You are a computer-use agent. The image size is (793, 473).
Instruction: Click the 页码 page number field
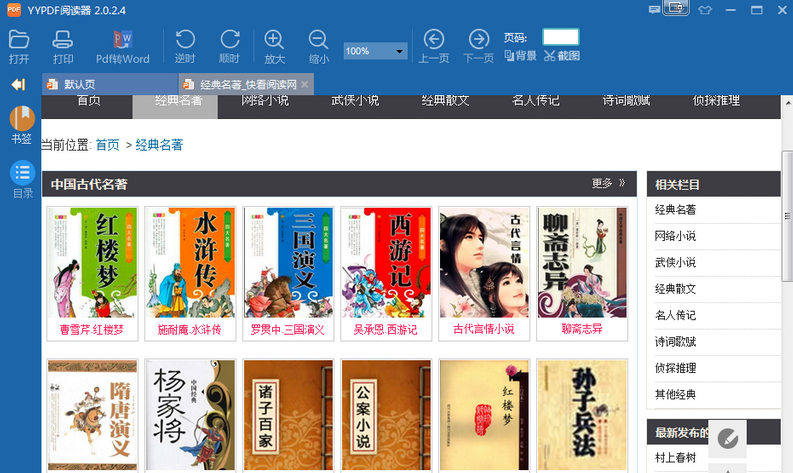coord(561,37)
